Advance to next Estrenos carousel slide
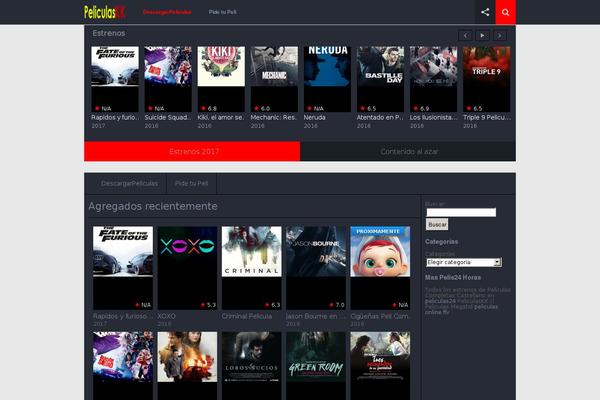The image size is (600, 400). tap(499, 36)
